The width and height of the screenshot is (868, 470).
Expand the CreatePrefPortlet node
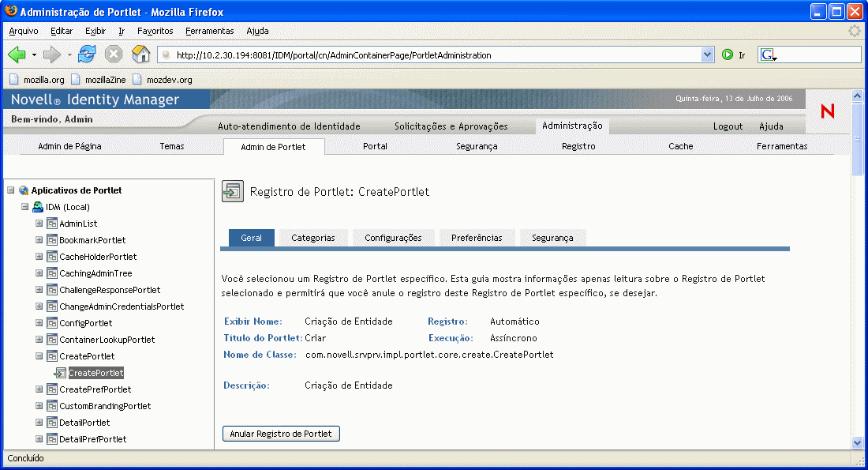[x=39, y=389]
